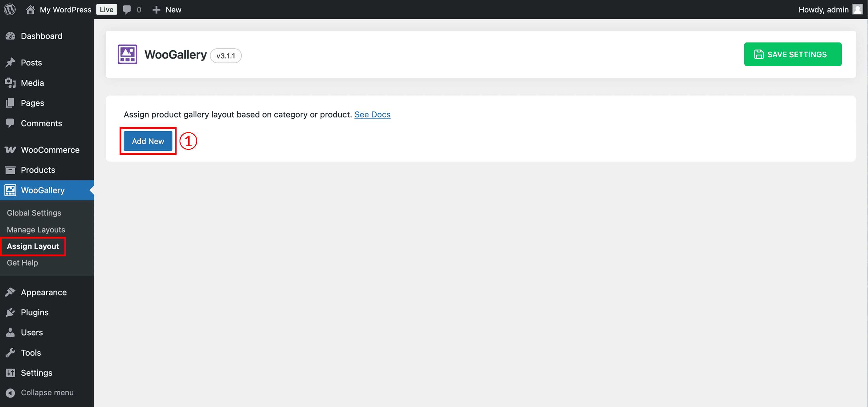Viewport: 868px width, 407px height.
Task: Click the Dashboard gauge icon
Action: coord(10,36)
